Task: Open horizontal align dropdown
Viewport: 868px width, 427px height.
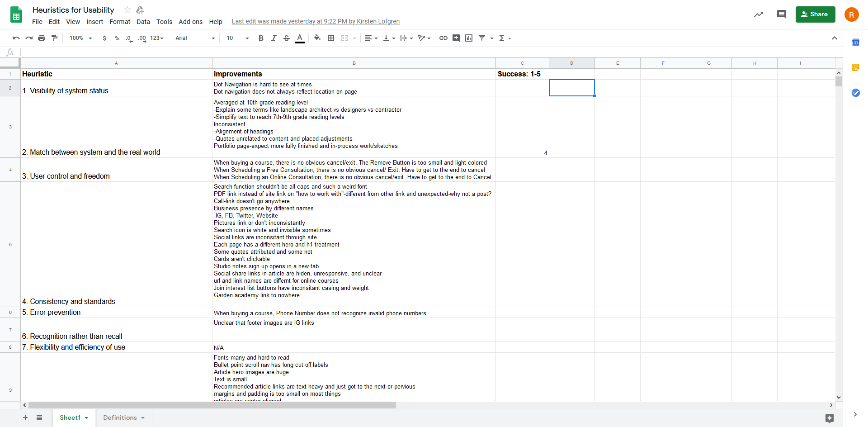Action: [x=371, y=38]
